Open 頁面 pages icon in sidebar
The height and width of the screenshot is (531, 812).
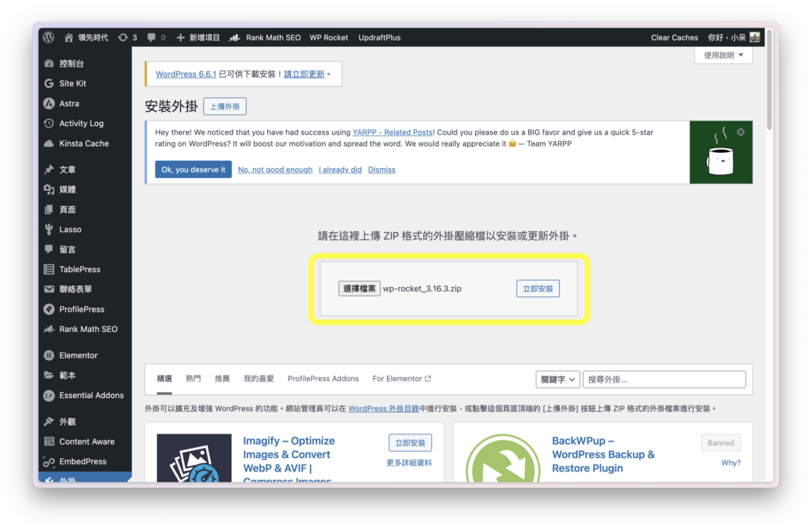(x=49, y=209)
